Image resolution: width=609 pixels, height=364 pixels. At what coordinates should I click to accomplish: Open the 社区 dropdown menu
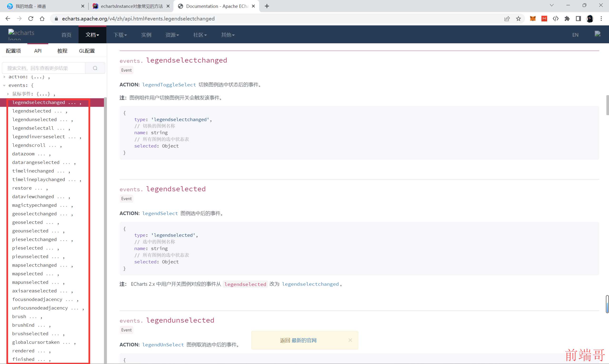pos(200,35)
